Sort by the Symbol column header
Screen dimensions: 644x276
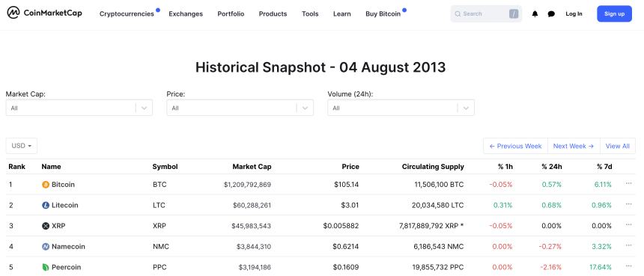coord(165,167)
